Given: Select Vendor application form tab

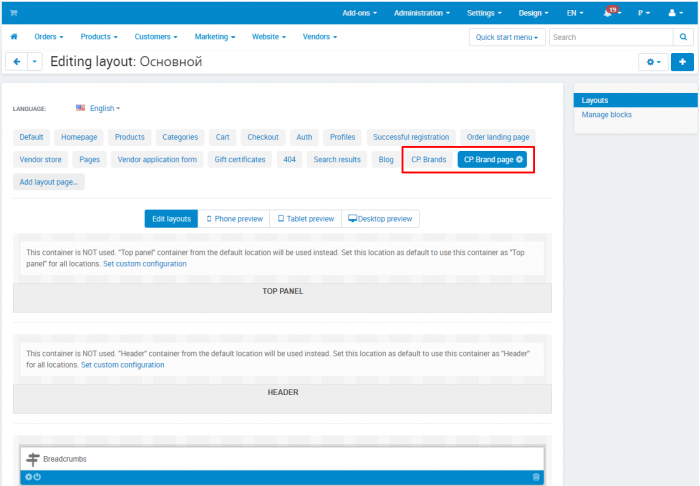Looking at the screenshot, I should tap(157, 159).
